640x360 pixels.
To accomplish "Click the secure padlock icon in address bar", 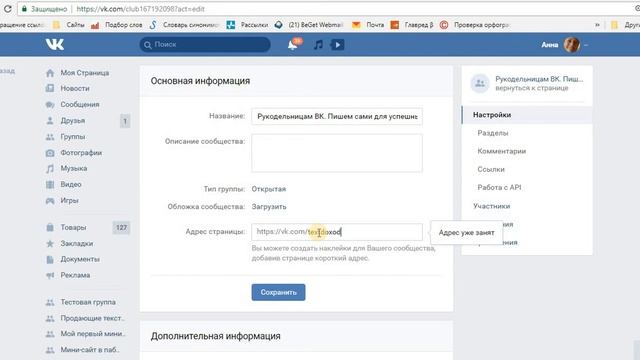I will 24,9.
